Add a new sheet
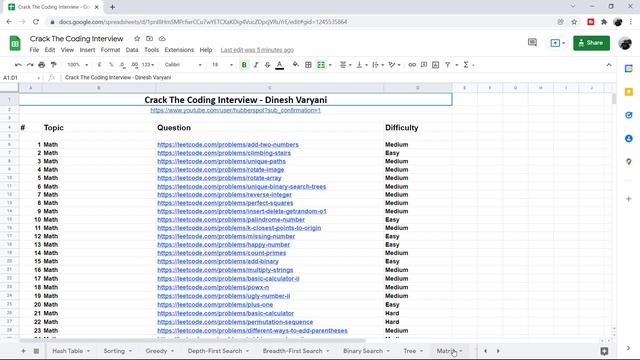Screen dimensions: 640x360 (x=23, y=351)
